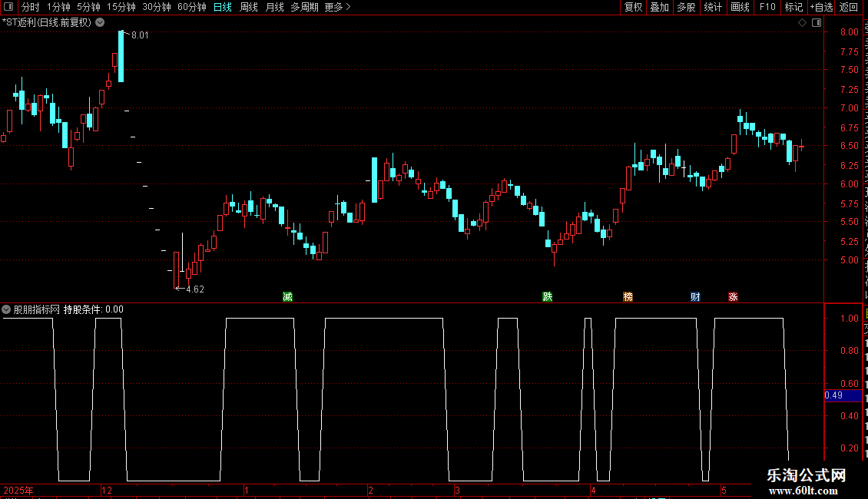Open 多股 multi-stock view
Viewport: 868px width, 499px height.
[686, 7]
